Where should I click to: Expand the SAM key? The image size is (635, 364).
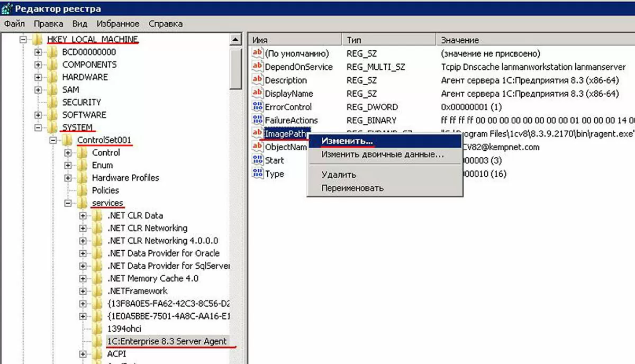[x=38, y=90]
